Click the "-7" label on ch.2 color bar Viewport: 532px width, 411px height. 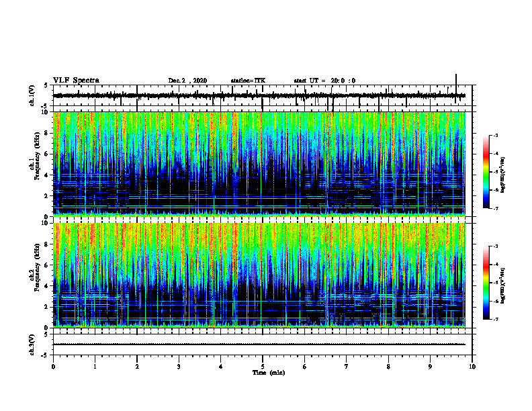click(x=496, y=320)
